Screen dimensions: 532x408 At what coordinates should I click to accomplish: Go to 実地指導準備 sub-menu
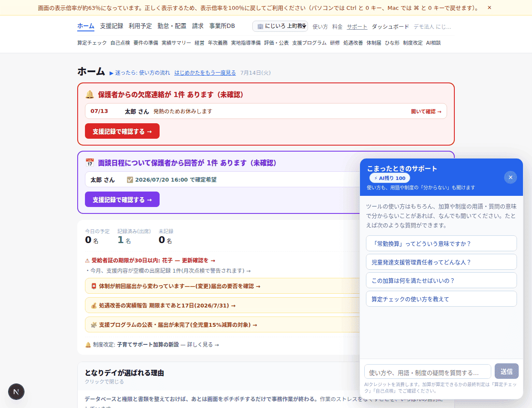pyautogui.click(x=246, y=43)
